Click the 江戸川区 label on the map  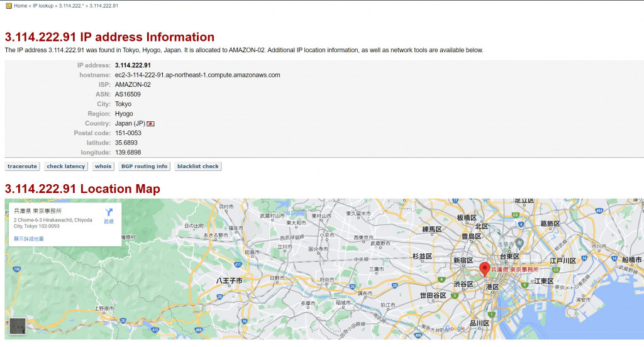pyautogui.click(x=563, y=261)
